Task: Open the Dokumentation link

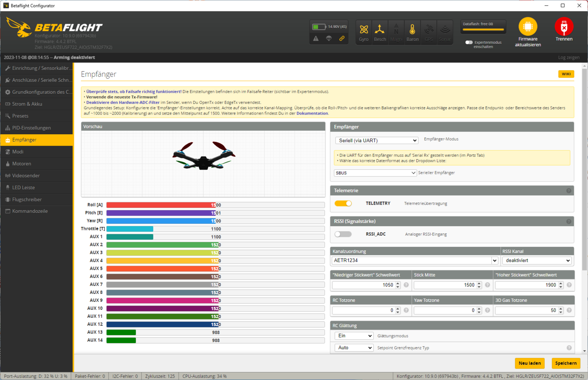Action: tap(312, 113)
